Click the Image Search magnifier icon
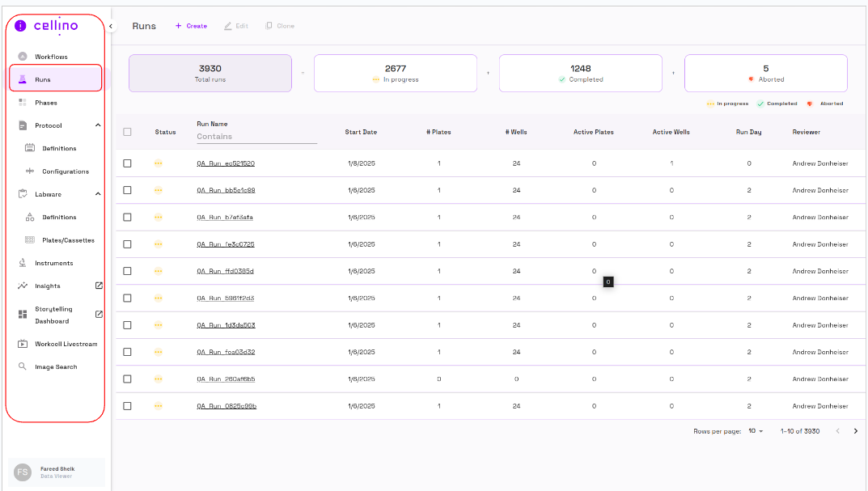 (23, 366)
